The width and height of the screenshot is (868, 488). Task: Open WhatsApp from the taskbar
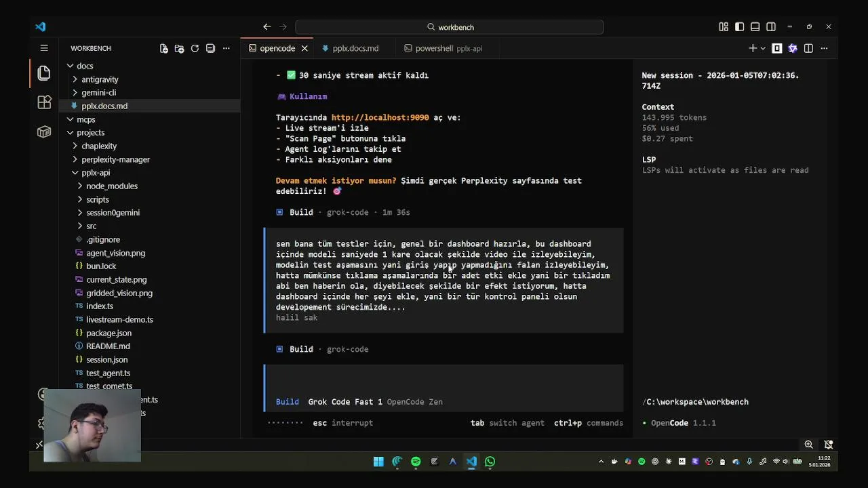point(490,462)
